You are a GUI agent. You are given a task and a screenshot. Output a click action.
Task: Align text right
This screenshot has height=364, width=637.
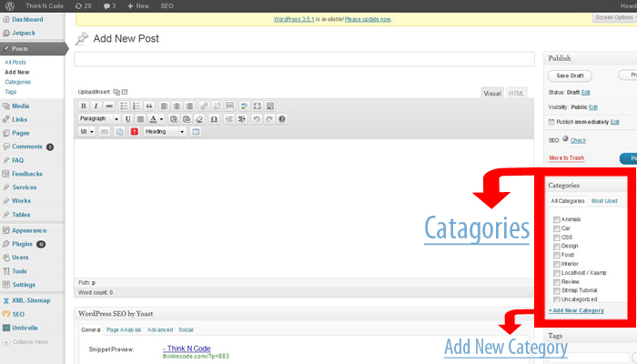[x=189, y=106]
